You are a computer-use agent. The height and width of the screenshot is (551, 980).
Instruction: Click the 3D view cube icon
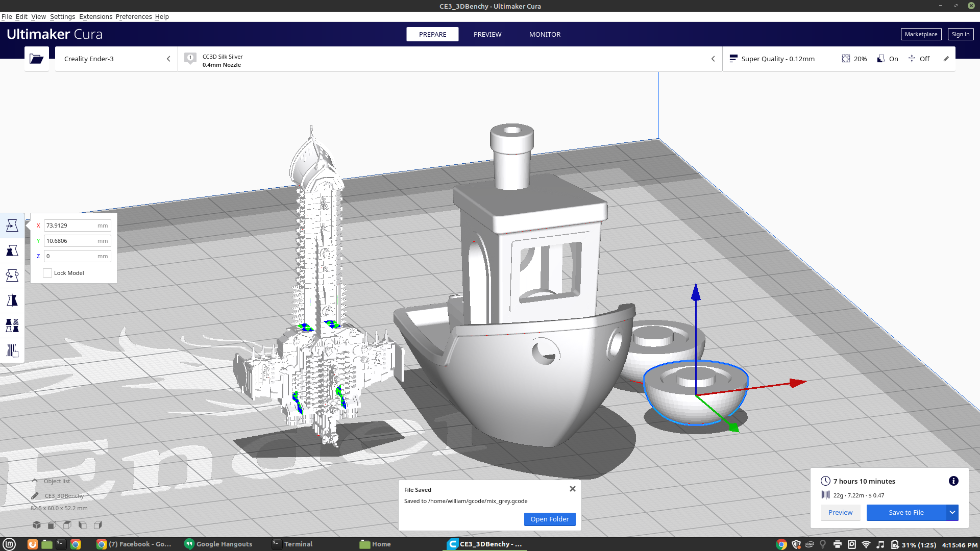pyautogui.click(x=37, y=525)
